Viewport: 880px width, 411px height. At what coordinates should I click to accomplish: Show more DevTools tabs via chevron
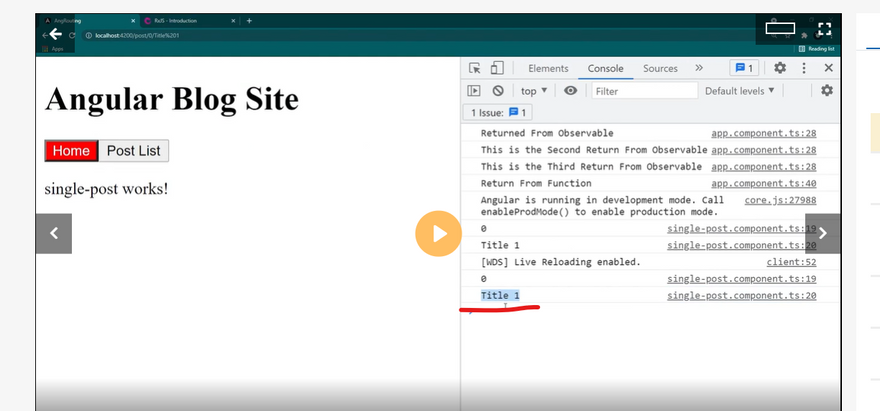[698, 68]
